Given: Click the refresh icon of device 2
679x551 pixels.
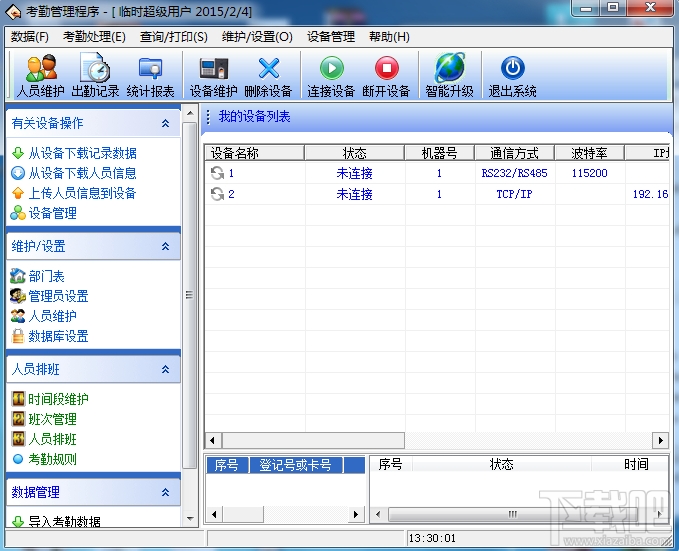Looking at the screenshot, I should pyautogui.click(x=217, y=194).
